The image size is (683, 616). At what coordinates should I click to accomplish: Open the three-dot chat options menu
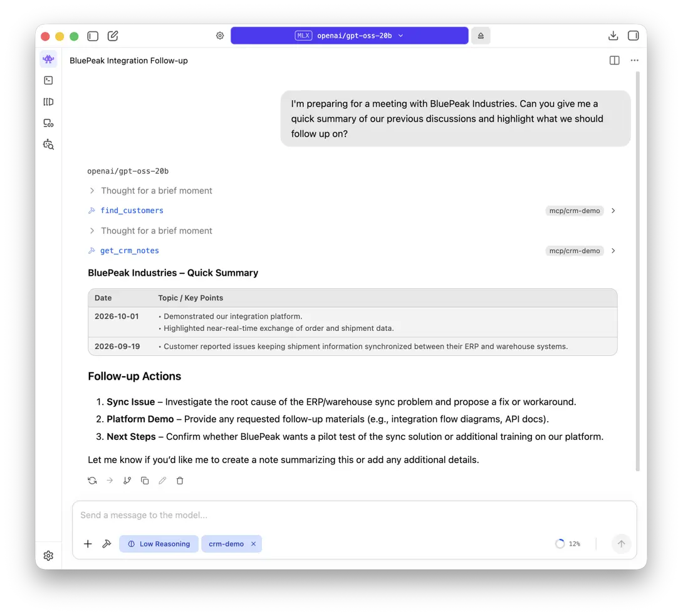coord(634,61)
